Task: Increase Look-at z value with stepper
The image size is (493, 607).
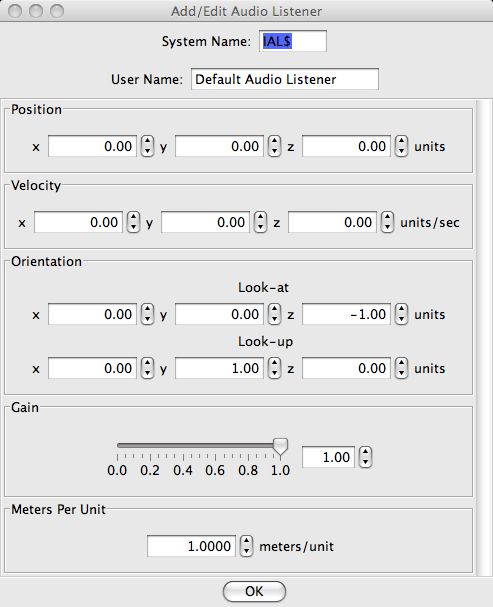Action: [401, 309]
